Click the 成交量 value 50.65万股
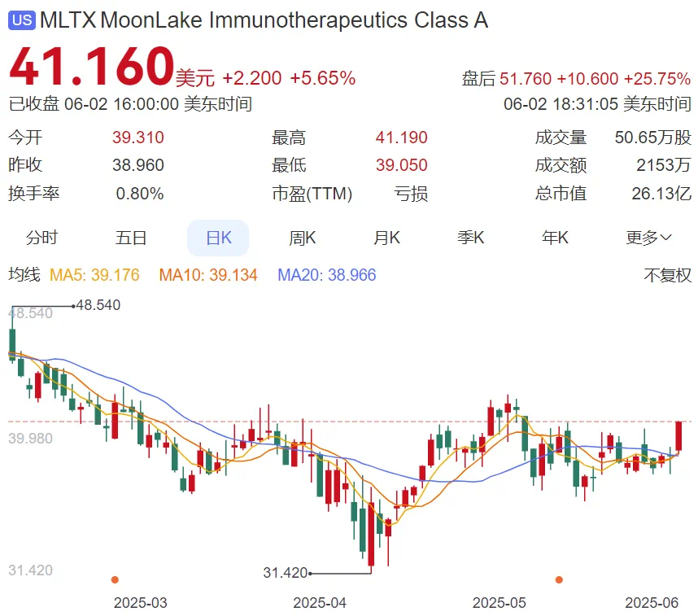This screenshot has width=698, height=616. 653,138
